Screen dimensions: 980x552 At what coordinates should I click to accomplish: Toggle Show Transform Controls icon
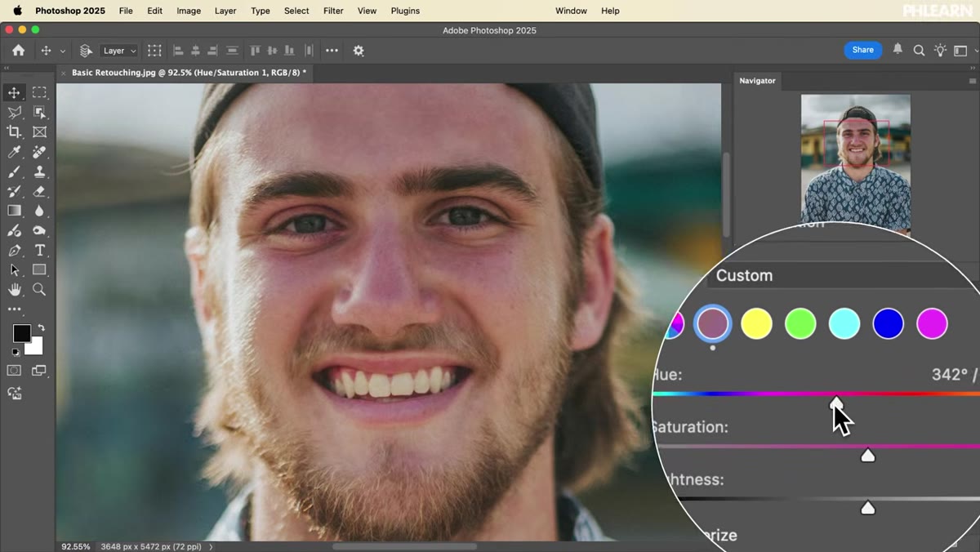click(154, 51)
